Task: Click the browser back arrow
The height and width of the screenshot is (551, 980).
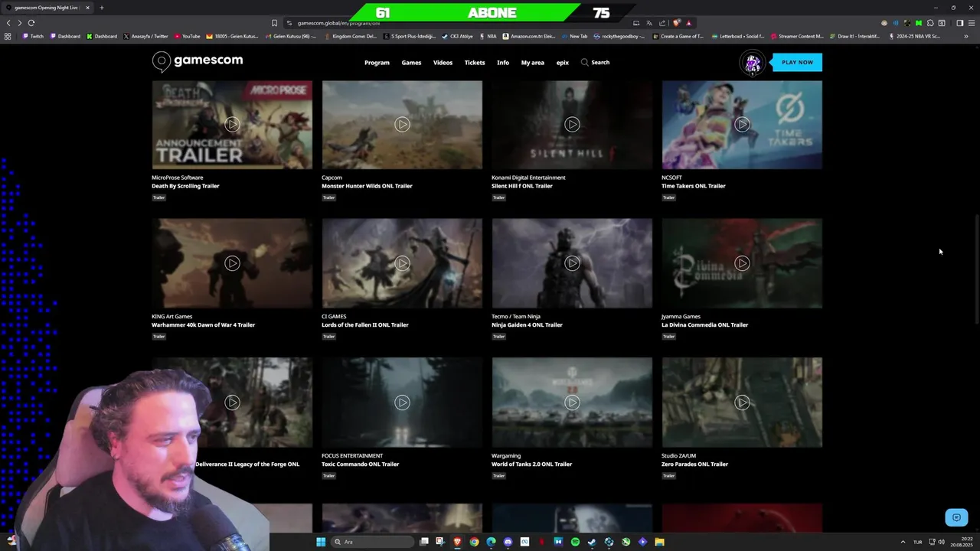Action: pos(8,23)
